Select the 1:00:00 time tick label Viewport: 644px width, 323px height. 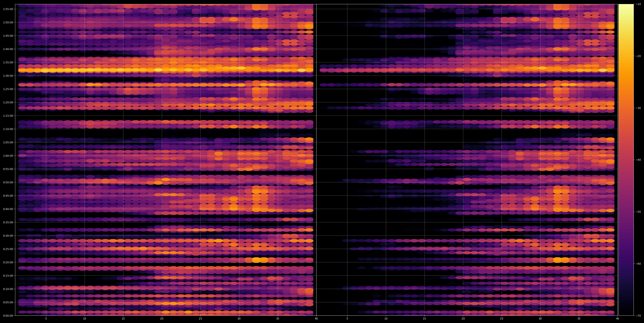(8, 156)
